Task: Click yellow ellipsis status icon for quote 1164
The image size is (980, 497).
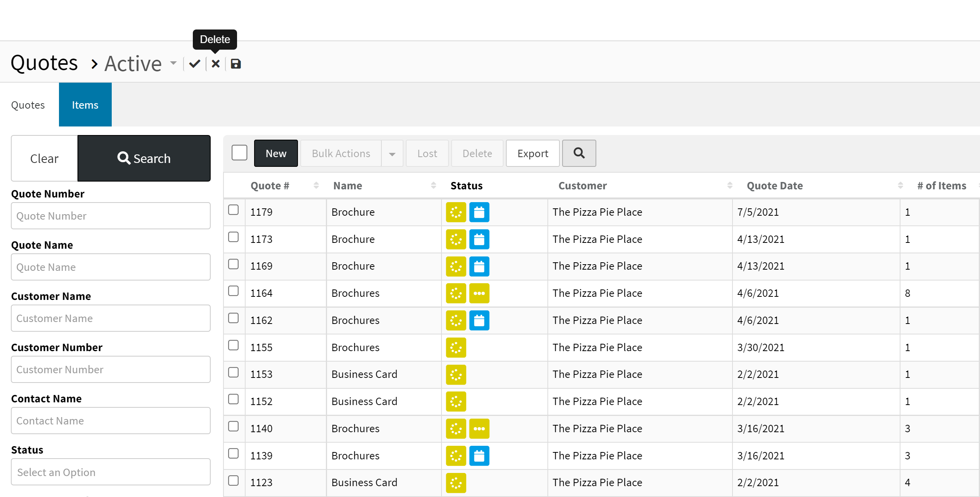Action: click(x=479, y=293)
